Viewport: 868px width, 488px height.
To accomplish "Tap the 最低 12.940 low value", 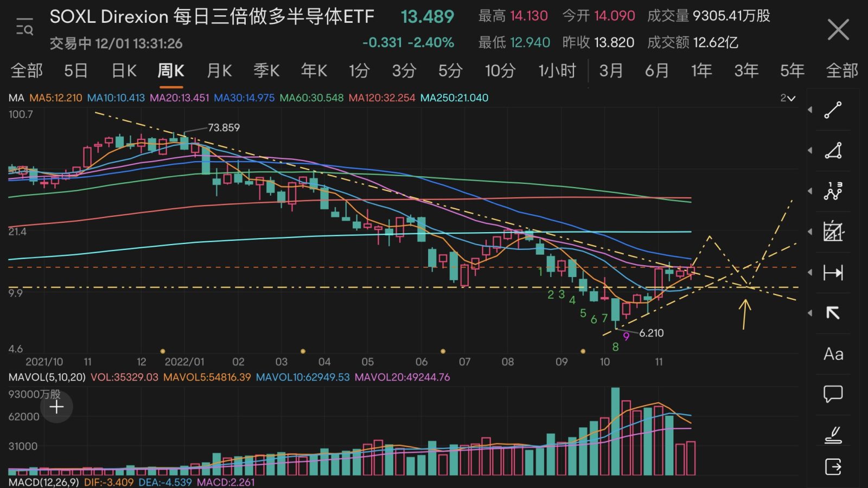I will click(x=514, y=42).
